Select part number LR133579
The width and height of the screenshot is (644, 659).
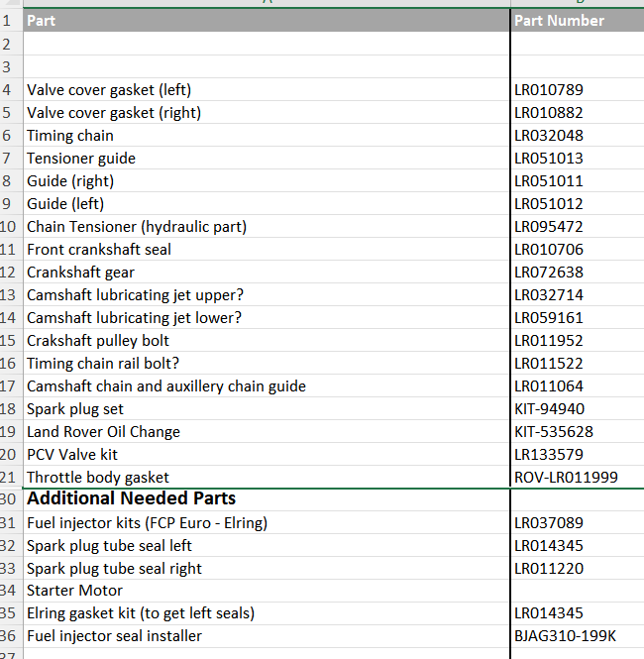coord(578,454)
